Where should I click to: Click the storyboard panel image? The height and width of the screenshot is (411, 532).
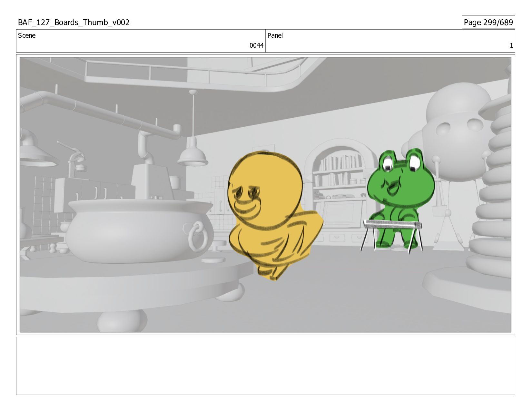pyautogui.click(x=265, y=195)
